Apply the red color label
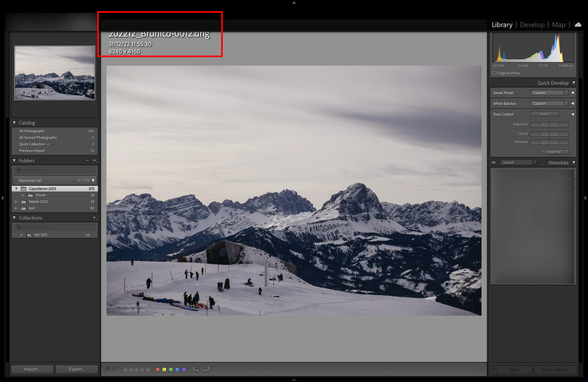Image resolution: width=588 pixels, height=382 pixels. [158, 369]
